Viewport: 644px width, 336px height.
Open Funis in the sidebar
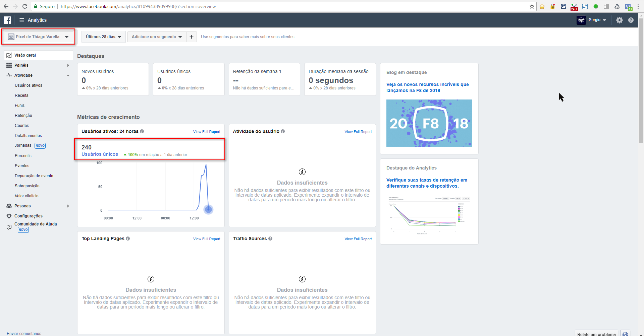point(19,106)
